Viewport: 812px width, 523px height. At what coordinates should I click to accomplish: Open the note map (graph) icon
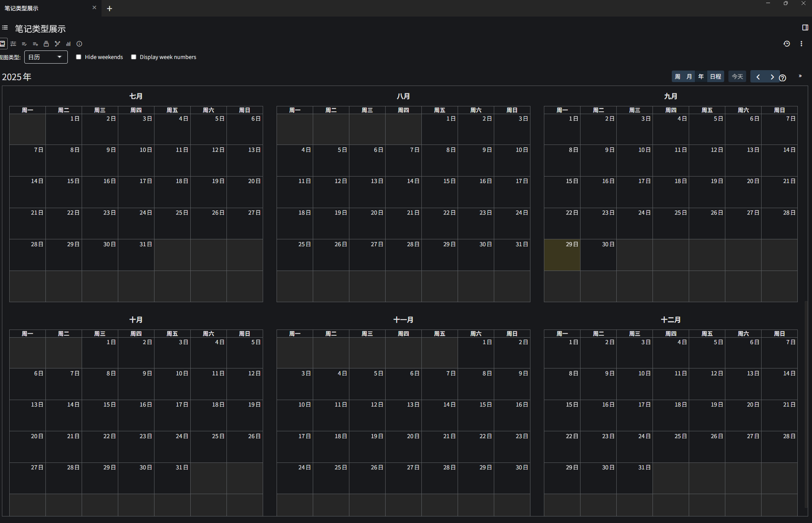point(57,44)
